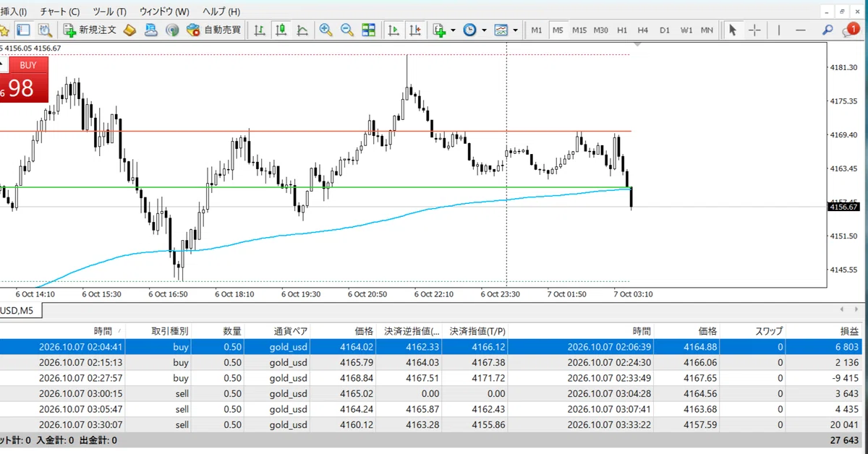Tile chart windows icon

coord(369,30)
